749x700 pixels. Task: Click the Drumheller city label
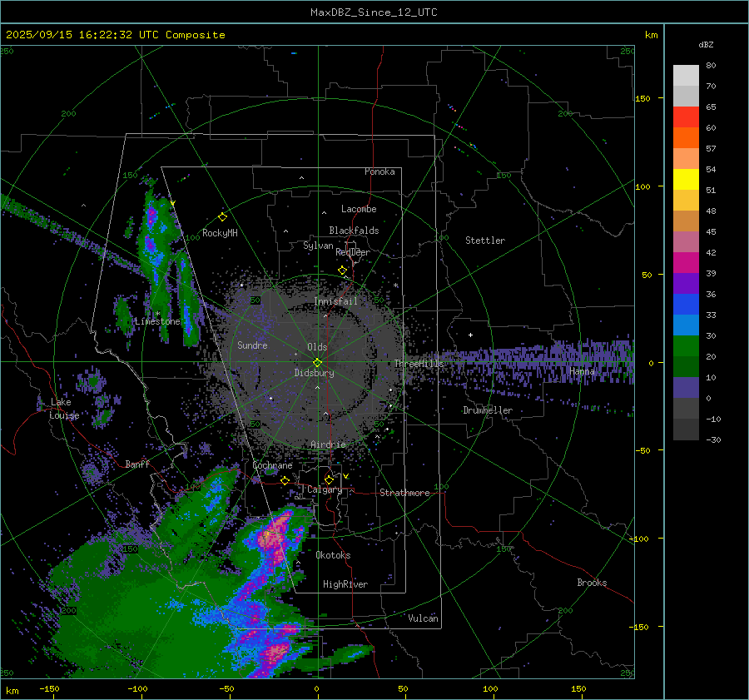click(488, 410)
